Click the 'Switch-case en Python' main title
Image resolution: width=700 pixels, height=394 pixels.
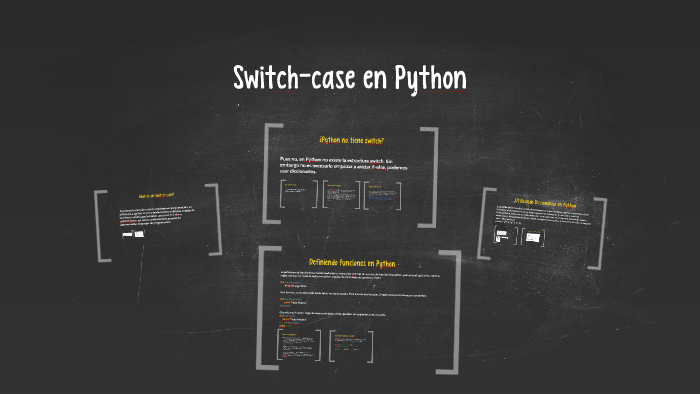tap(350, 78)
